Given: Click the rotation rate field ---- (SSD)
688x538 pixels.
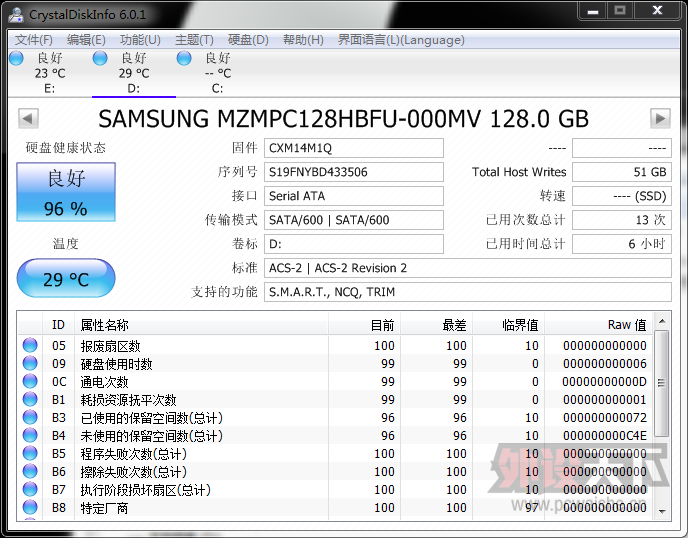Looking at the screenshot, I should pos(622,196).
